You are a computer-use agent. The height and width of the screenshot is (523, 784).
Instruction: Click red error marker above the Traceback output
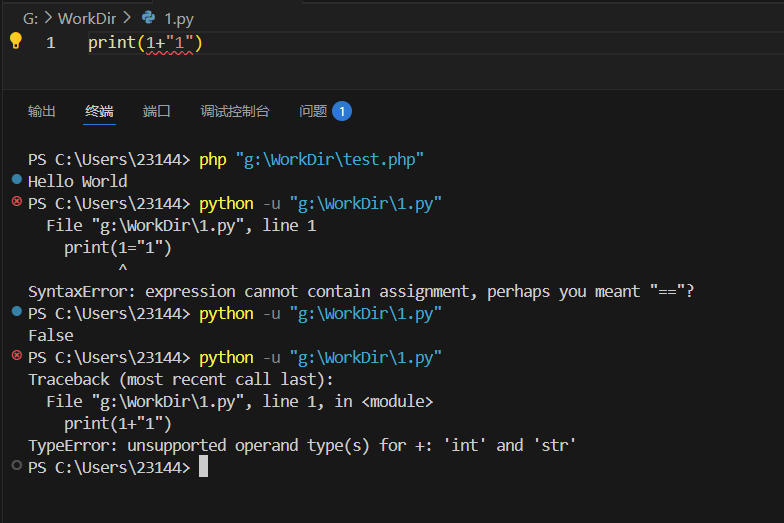[16, 356]
